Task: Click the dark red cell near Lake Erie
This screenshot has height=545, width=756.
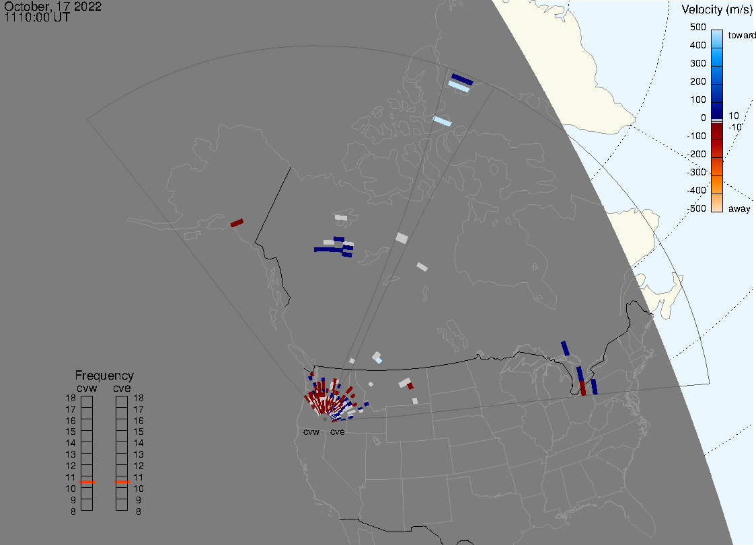Action: pyautogui.click(x=582, y=388)
